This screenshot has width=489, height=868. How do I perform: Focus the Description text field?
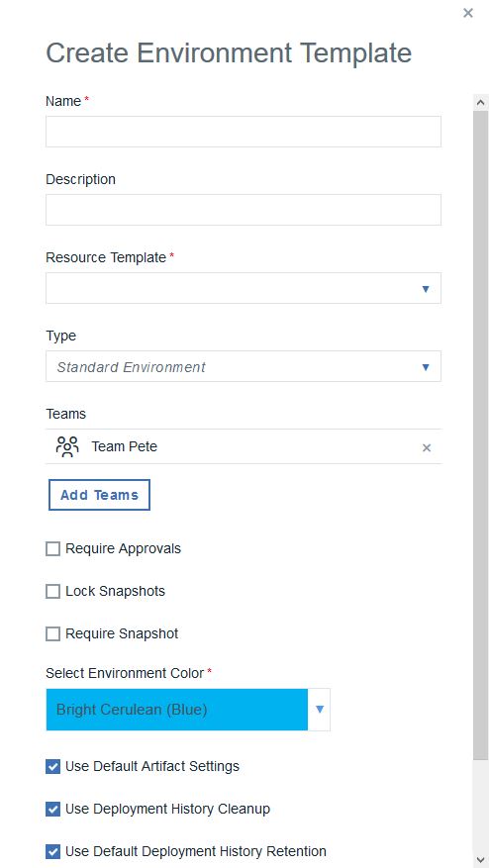point(244,210)
